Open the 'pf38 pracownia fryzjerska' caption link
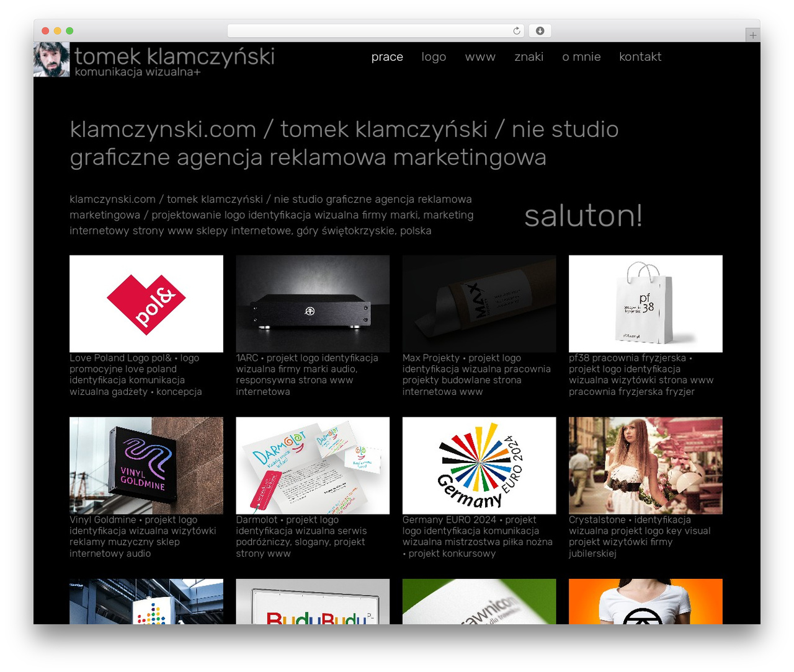The height and width of the screenshot is (672, 794). tap(641, 375)
